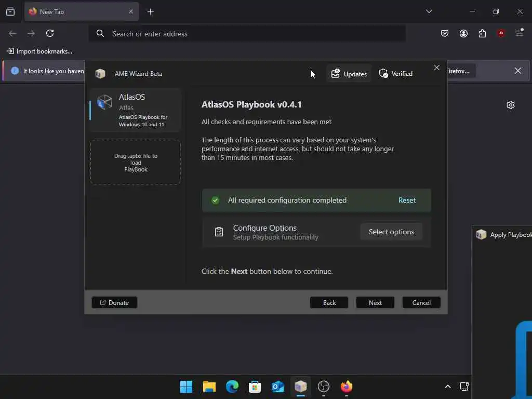
Task: Launch Microsoft Edge from taskbar
Action: coord(232,387)
